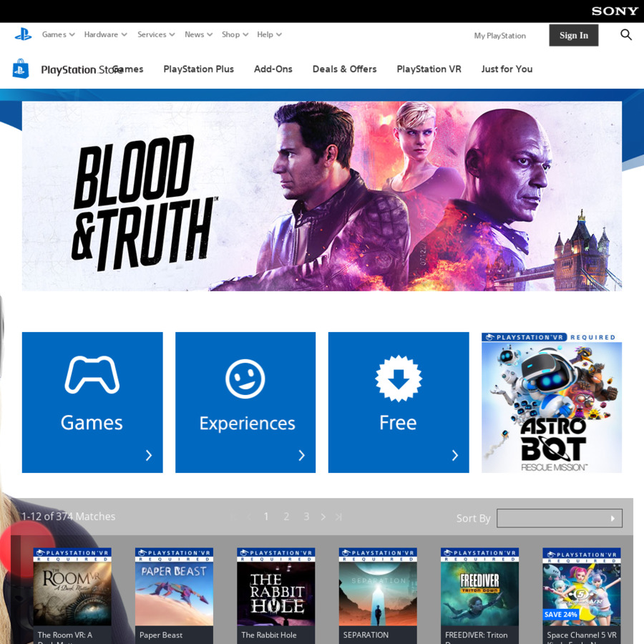
Task: Open My PlayStation link
Action: click(x=499, y=35)
